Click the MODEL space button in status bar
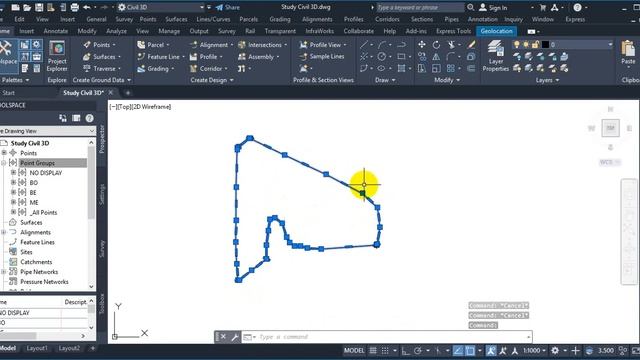 click(354, 350)
